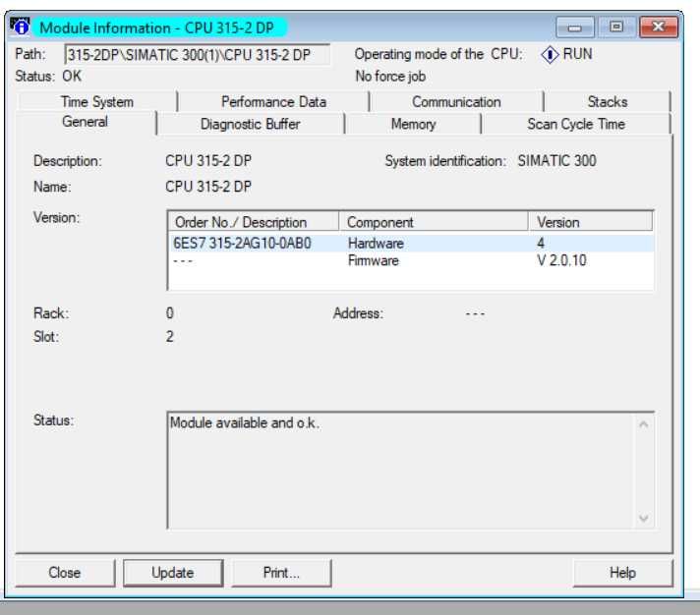Viewport: 700px width, 615px height.
Task: Click the SIMATIC 300 system identification text
Action: point(556,160)
